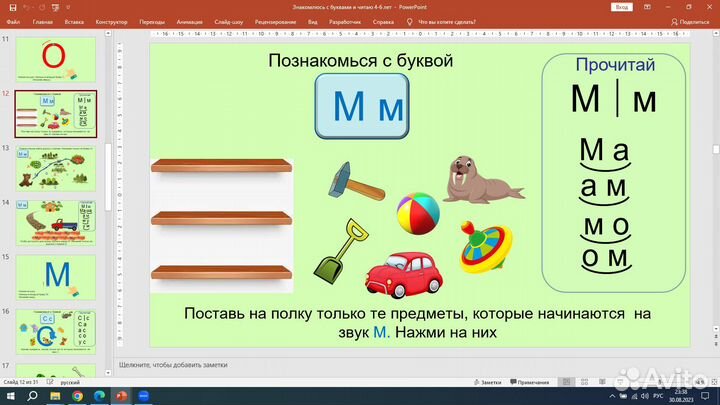This screenshot has height=405, width=720.
Task: Open the Вид ribbon tab
Action: [x=313, y=22]
